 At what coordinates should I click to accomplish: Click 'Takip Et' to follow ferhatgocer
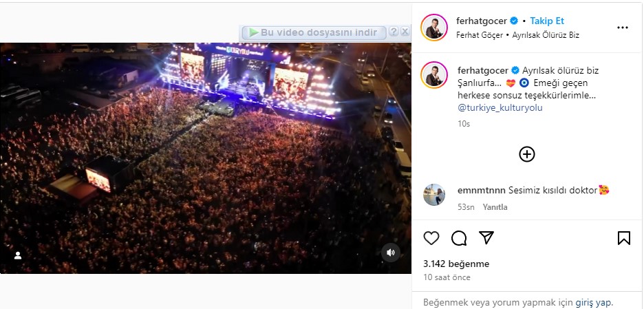[547, 21]
